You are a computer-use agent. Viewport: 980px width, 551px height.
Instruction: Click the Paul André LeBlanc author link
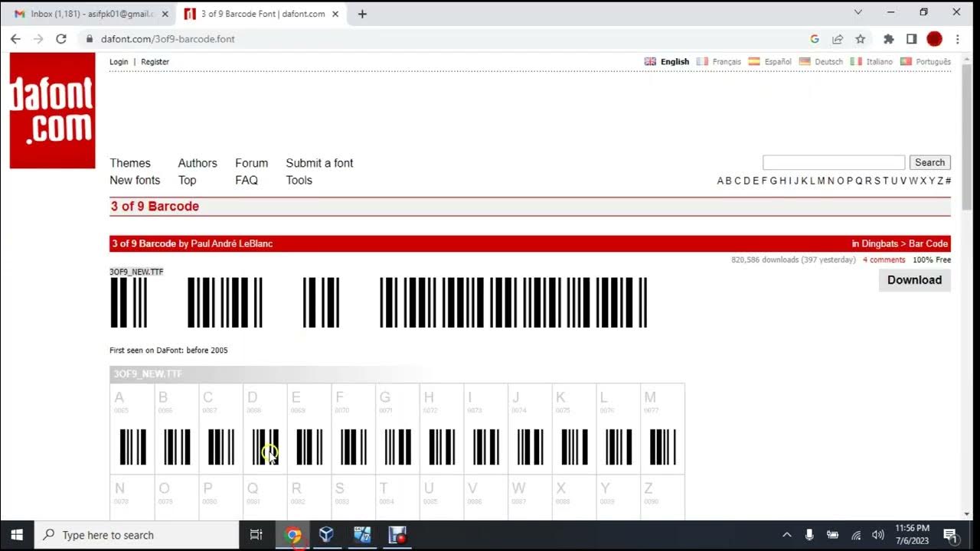click(232, 243)
